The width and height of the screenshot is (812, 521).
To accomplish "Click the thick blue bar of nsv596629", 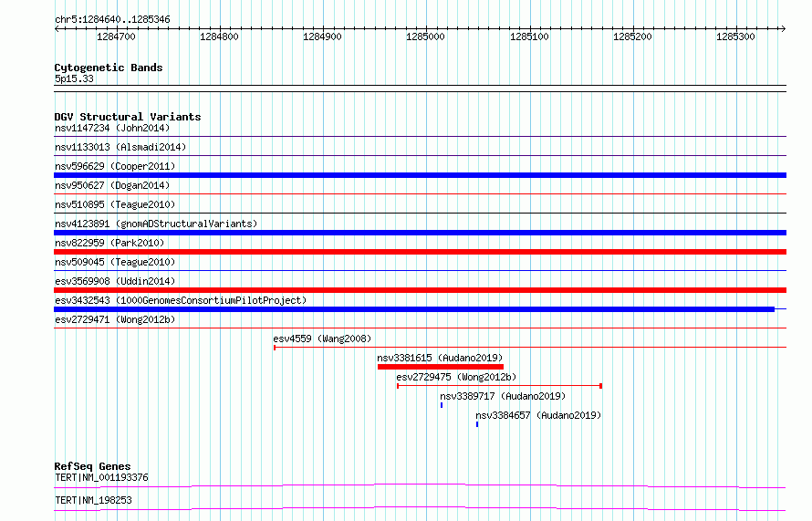I will pos(420,175).
